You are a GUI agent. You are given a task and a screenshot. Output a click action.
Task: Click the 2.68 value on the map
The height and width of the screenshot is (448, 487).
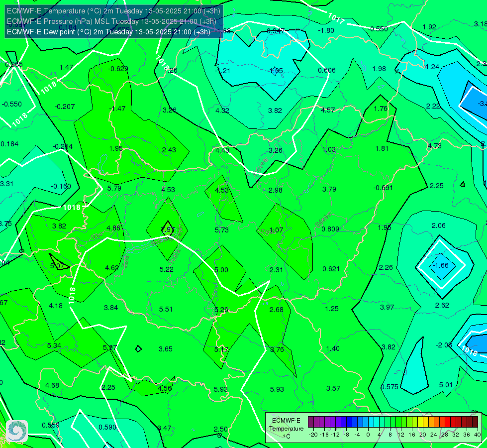[x=276, y=310]
